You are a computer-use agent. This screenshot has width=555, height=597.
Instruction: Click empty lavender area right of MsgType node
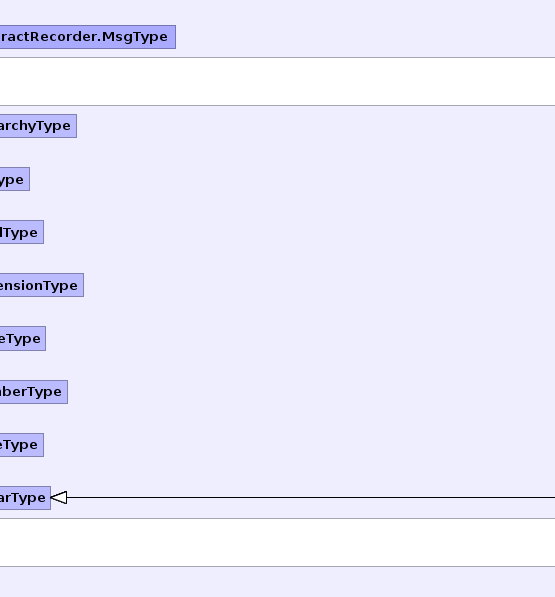pyautogui.click(x=365, y=37)
